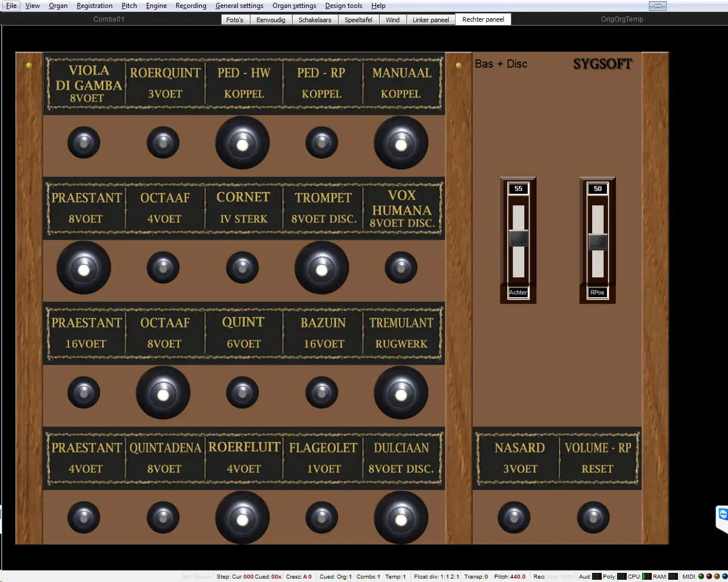Switch to the Speeltafel tab
This screenshot has height=582, width=728.
tap(358, 20)
